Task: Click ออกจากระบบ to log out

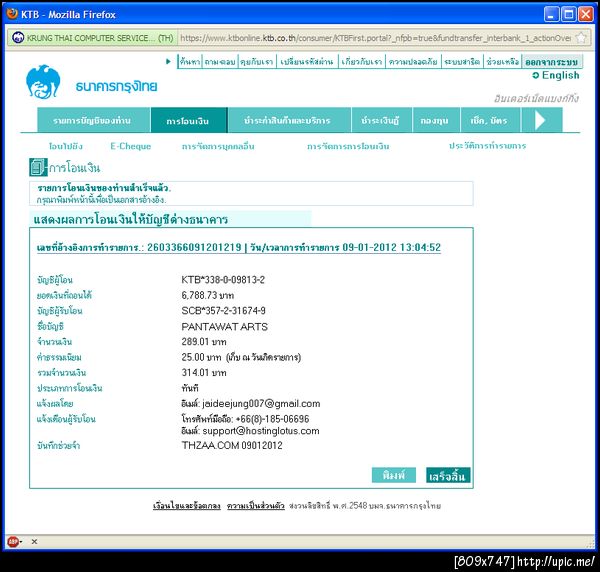Action: point(551,62)
